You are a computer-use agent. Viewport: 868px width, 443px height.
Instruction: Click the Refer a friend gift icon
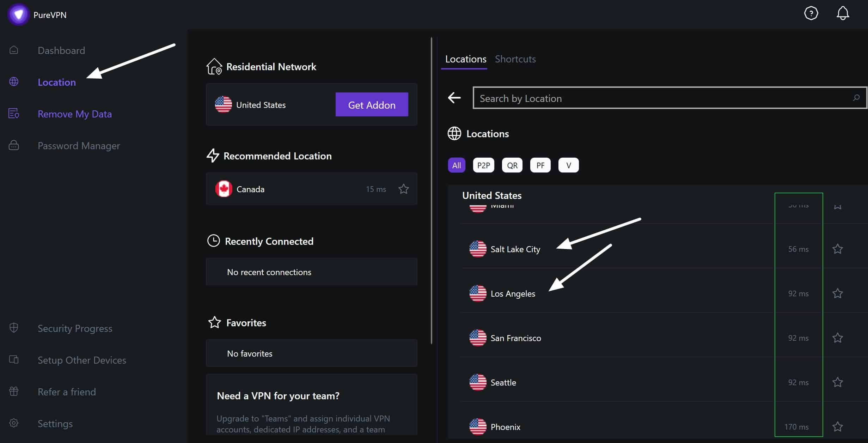pos(14,391)
